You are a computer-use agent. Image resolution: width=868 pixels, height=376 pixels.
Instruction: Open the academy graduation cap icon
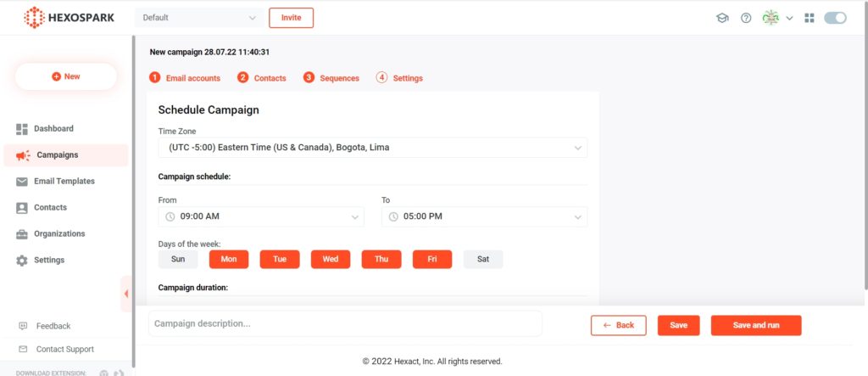[722, 18]
